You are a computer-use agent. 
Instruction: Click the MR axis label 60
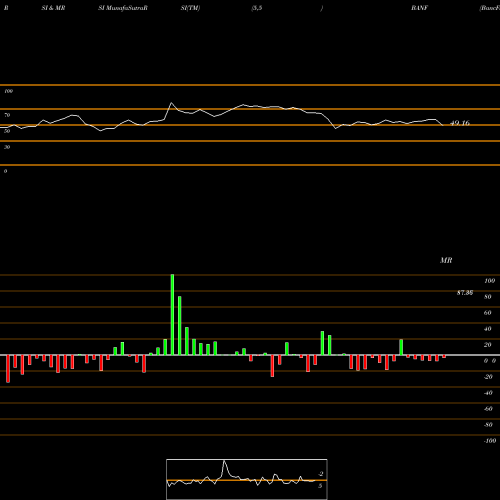[487, 313]
